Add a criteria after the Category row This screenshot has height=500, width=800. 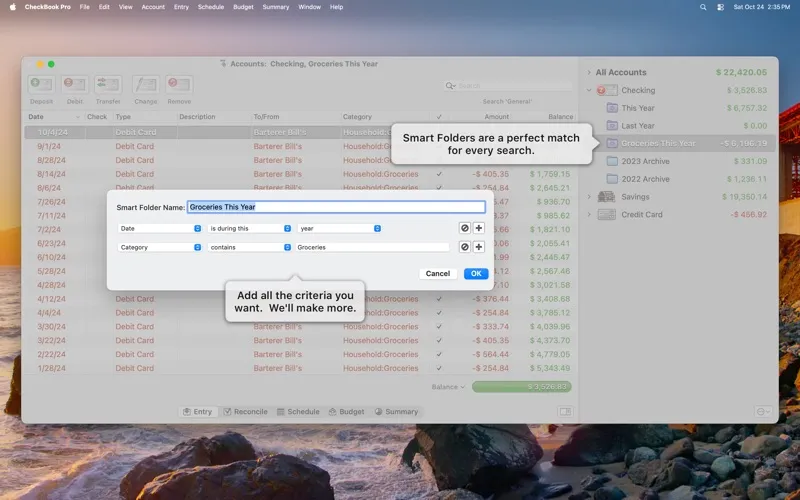click(479, 247)
